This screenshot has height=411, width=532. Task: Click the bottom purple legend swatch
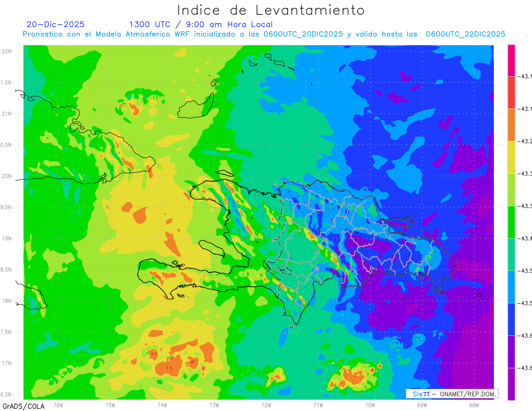(511, 384)
